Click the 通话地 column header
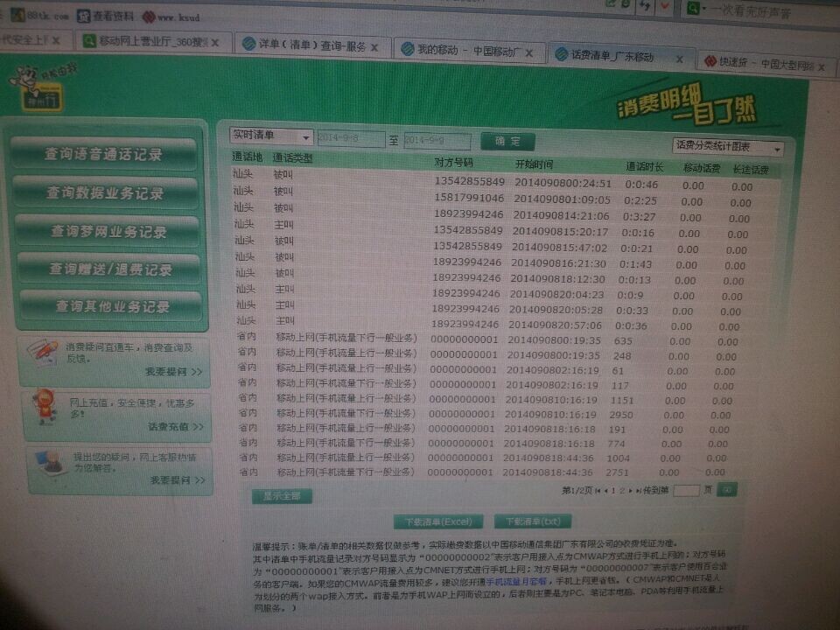 point(247,157)
